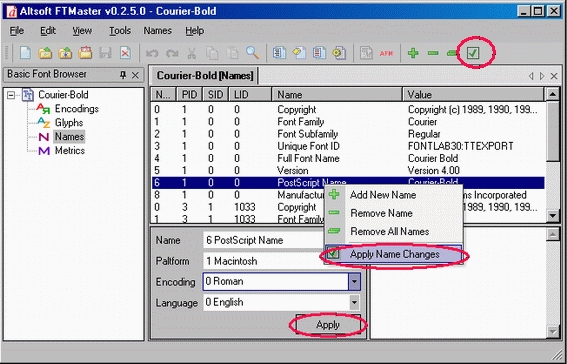Click the green plus Add Name icon
This screenshot has height=364, width=567.
click(x=413, y=53)
